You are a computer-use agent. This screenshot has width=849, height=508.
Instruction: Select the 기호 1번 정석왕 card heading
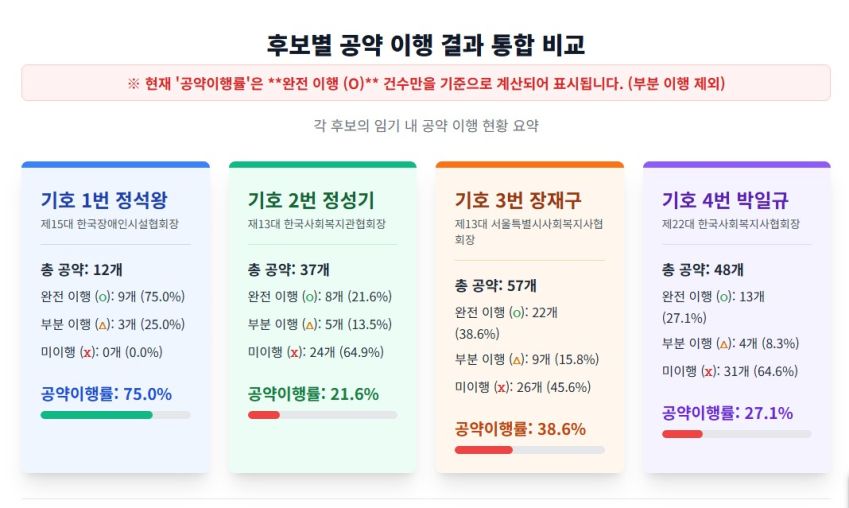click(103, 200)
